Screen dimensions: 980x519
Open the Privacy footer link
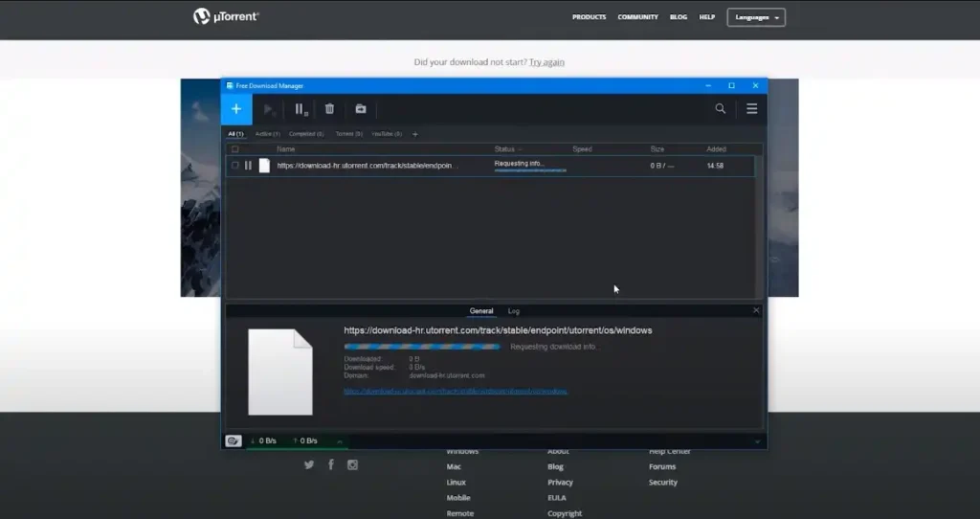click(x=560, y=482)
